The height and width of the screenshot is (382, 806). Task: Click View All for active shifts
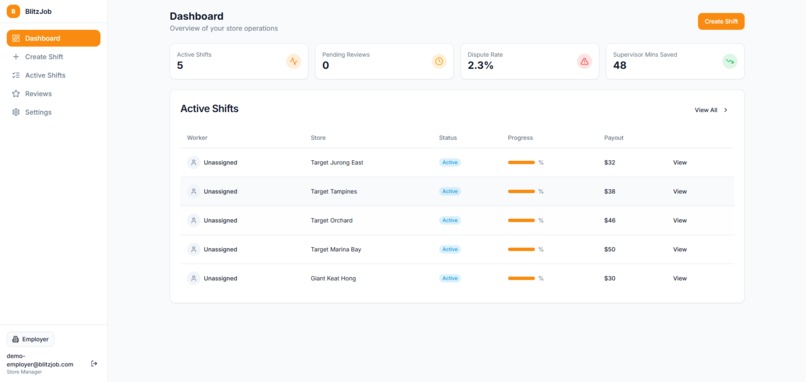point(711,110)
